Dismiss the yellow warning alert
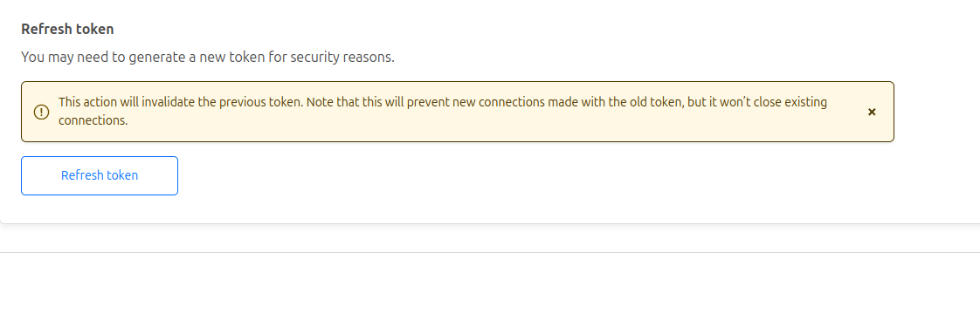Viewport: 980px width, 321px height. (x=872, y=112)
